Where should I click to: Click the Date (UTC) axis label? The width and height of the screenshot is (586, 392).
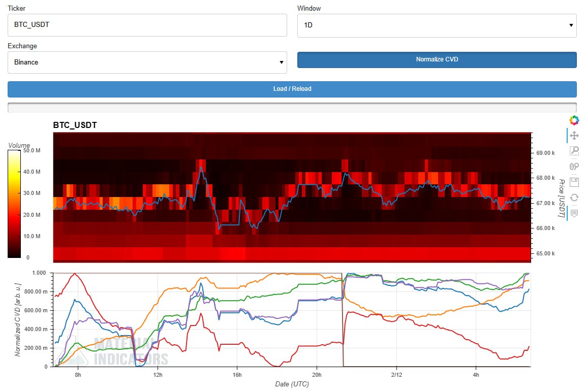point(292,384)
